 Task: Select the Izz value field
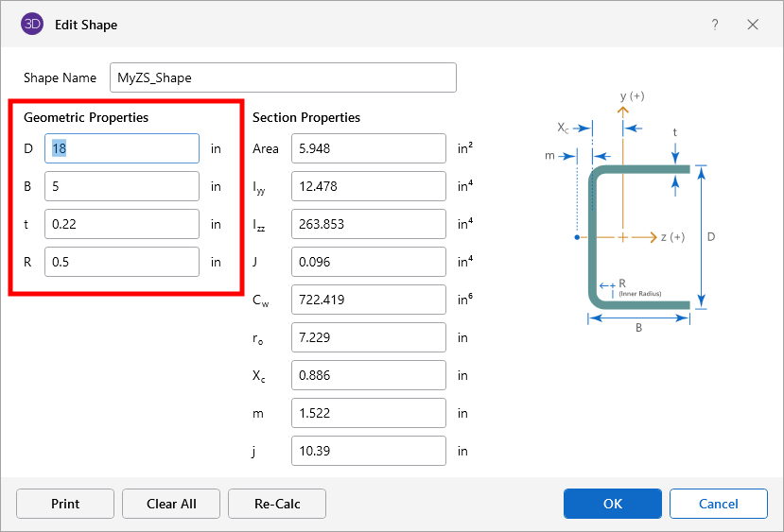pyautogui.click(x=368, y=224)
